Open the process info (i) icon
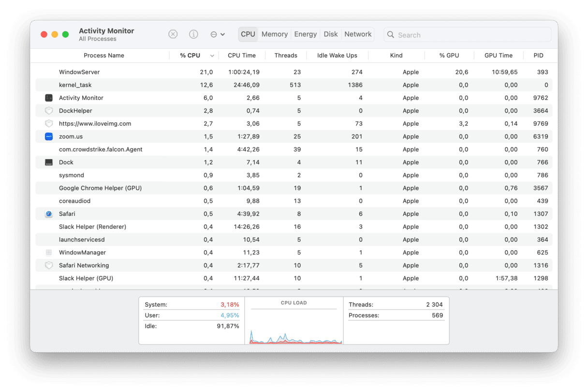The width and height of the screenshot is (588, 392). 193,34
